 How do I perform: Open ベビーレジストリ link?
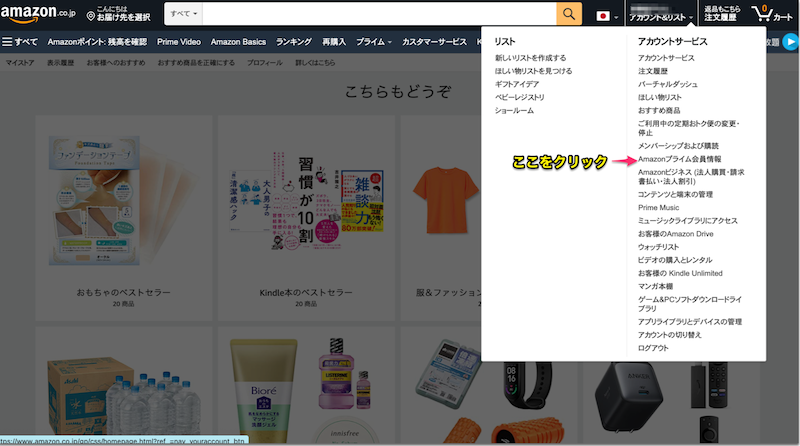tap(520, 97)
